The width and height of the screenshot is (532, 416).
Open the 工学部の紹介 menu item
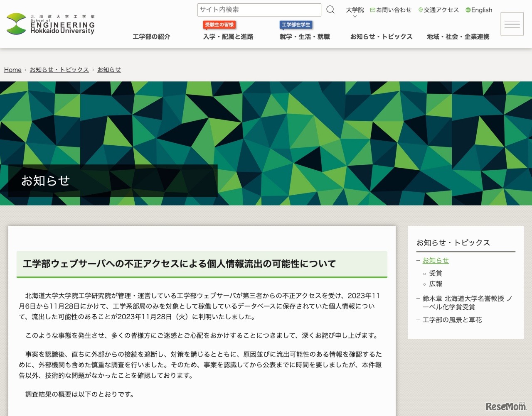(152, 37)
